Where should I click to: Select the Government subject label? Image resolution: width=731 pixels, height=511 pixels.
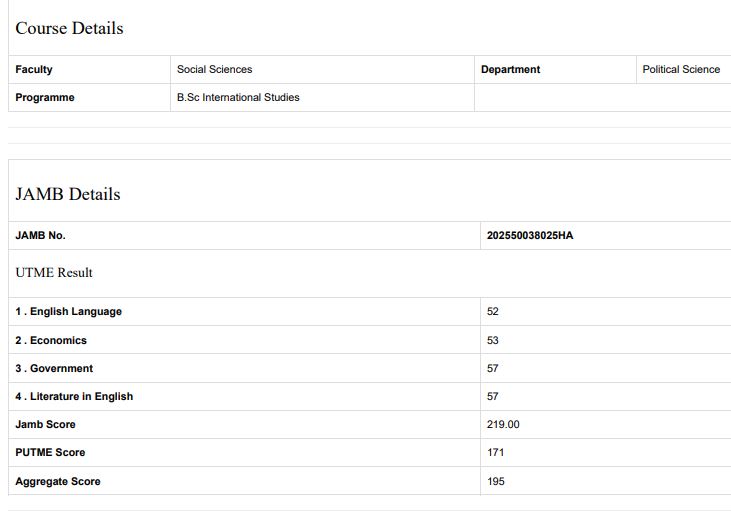click(54, 369)
